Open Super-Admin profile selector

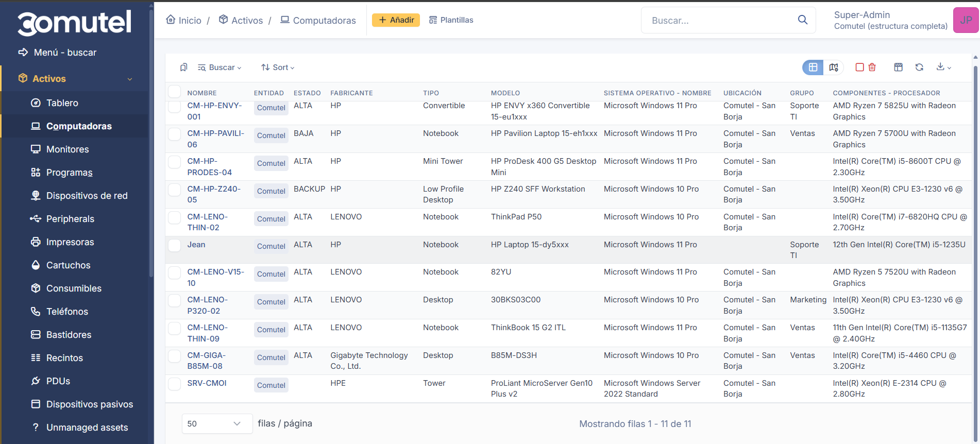point(890,20)
